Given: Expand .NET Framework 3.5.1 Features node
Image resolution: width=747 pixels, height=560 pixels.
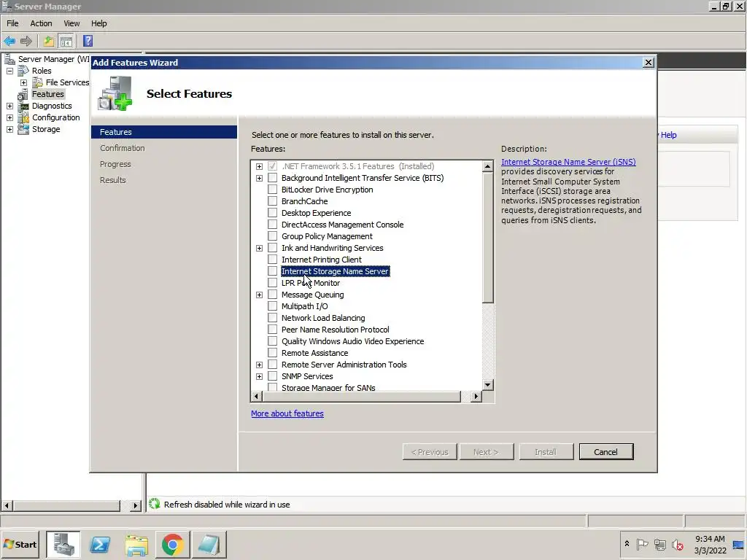Looking at the screenshot, I should pyautogui.click(x=259, y=166).
